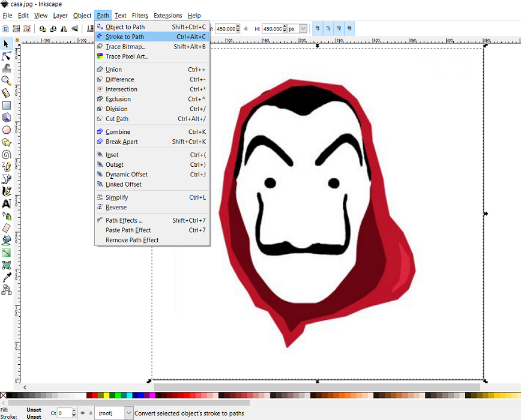Viewport: 521px width, 420px height.
Task: Toggle scale stroke width with object
Action: [x=318, y=29]
